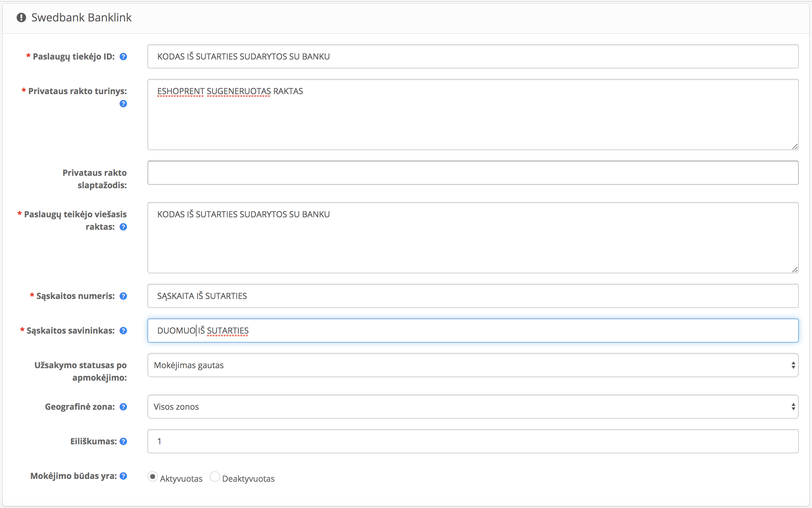Focus the Paslaugų teikėjo viešasis raktas textarea

pyautogui.click(x=473, y=238)
